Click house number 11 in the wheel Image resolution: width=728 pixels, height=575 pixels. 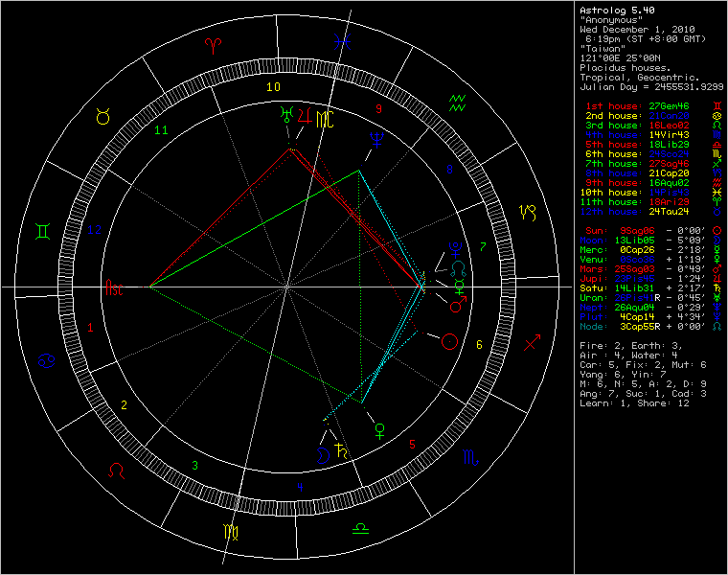[161, 130]
